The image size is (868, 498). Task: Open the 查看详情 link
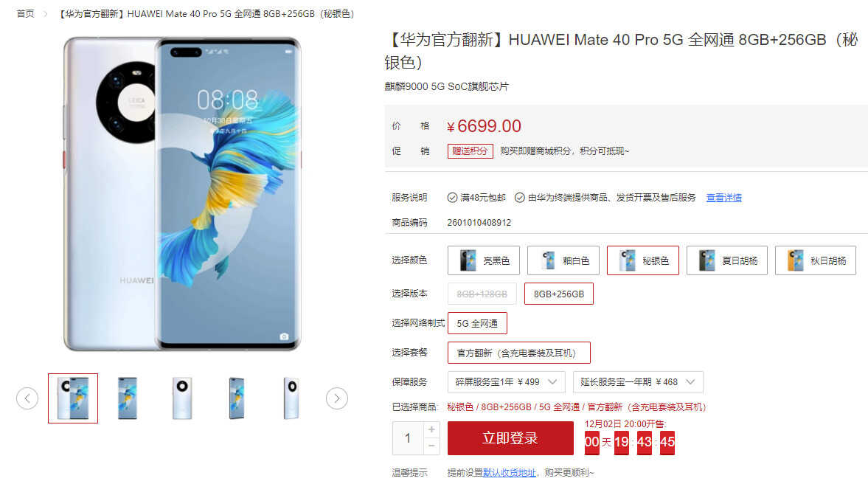[x=723, y=198]
